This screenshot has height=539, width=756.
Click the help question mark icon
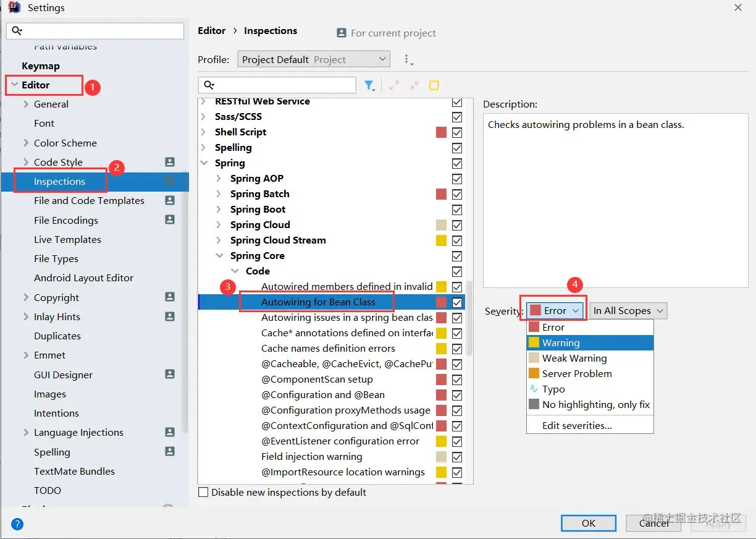(x=17, y=524)
